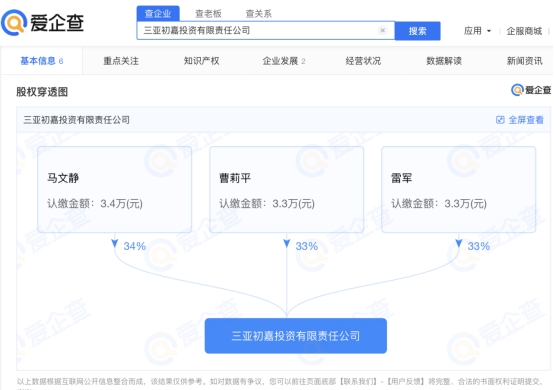Click the fullscreen icon next to 全屏查看
Viewport: 554px width, 390px height.
point(500,120)
